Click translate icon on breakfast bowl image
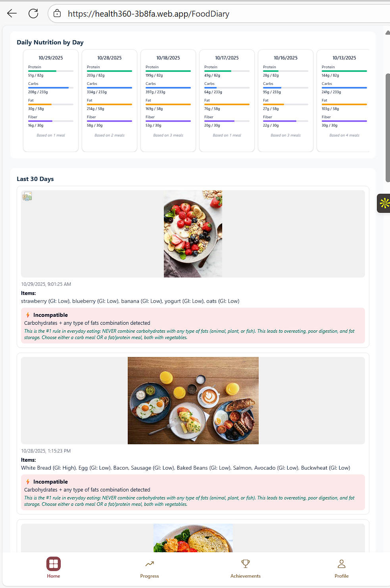Image resolution: width=390 pixels, height=588 pixels. 27,196
